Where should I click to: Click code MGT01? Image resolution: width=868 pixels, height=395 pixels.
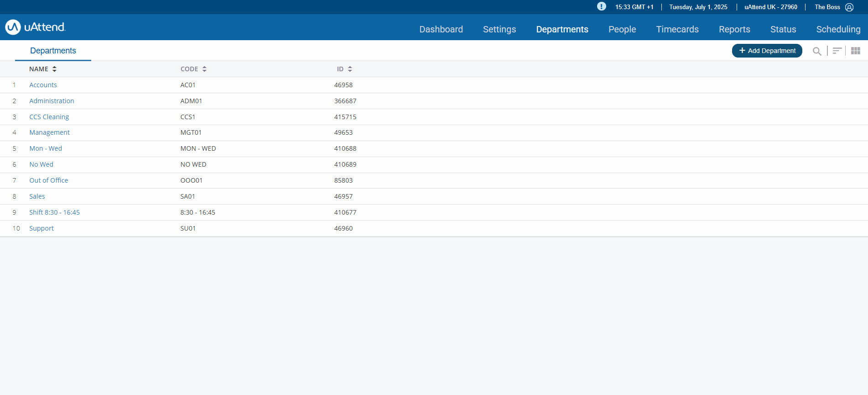click(x=191, y=132)
